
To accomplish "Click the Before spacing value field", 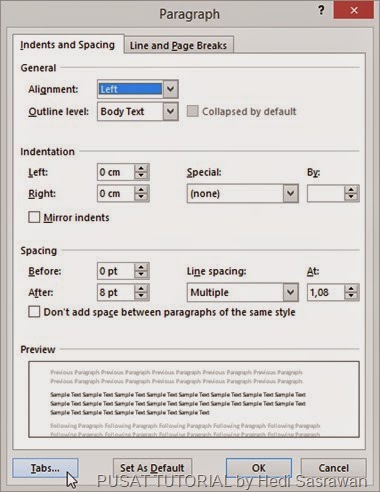I will (116, 271).
